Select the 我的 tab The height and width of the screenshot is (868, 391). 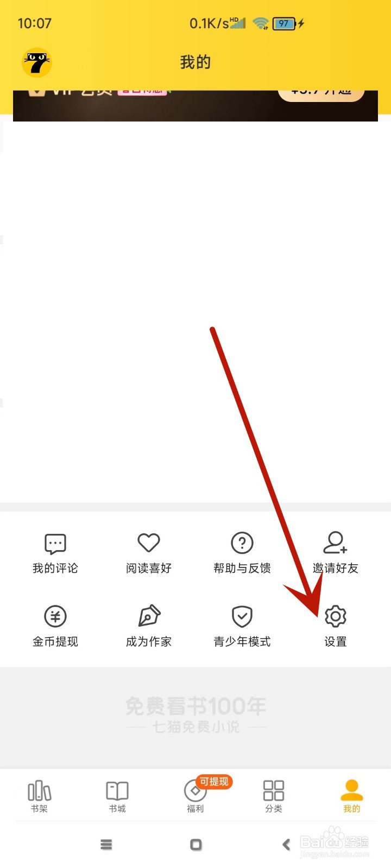(352, 796)
